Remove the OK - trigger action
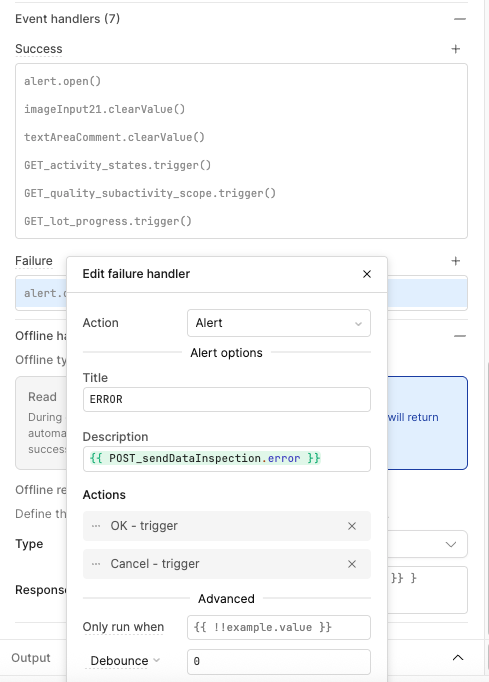Screen dimensions: 489x682 (352, 526)
